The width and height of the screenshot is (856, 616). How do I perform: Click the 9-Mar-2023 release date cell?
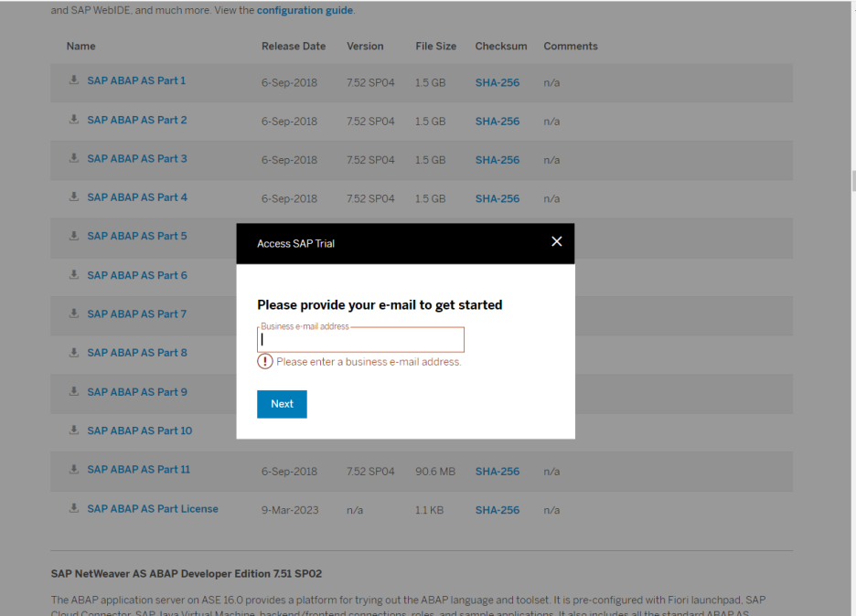[290, 510]
